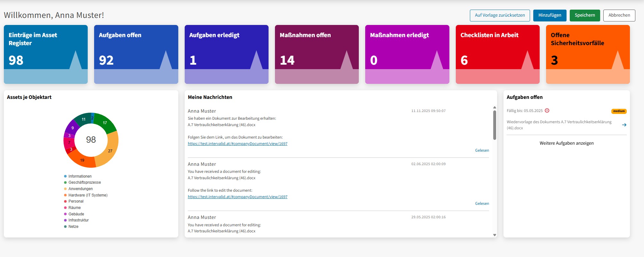The height and width of the screenshot is (257, 644).
Task: Click the messages panel scrollbar thumb
Action: [495, 125]
